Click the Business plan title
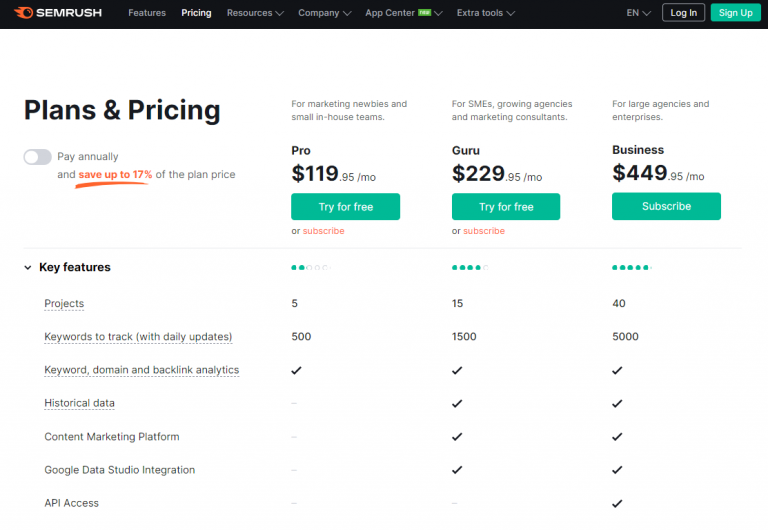Image resolution: width=768 pixels, height=530 pixels. click(638, 150)
